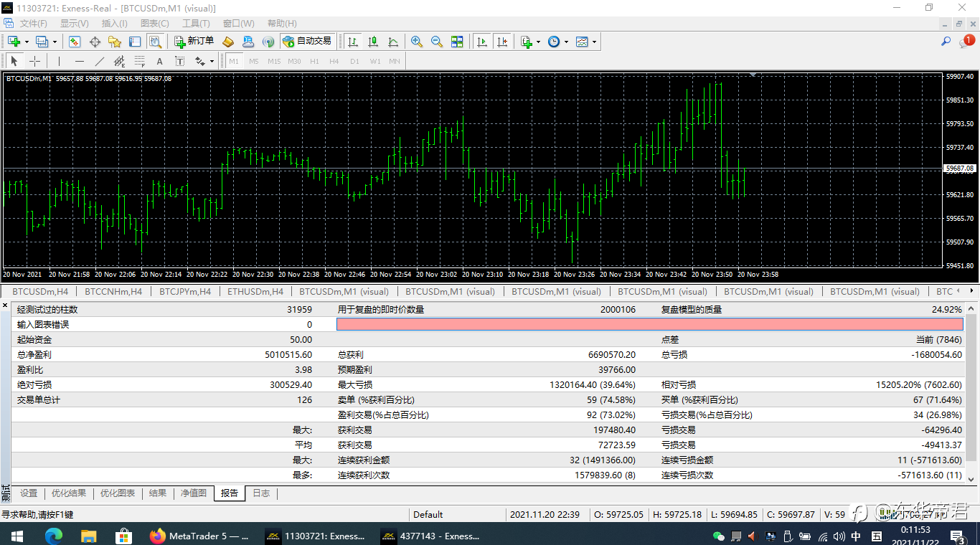Select the horizontal line tool

click(x=80, y=61)
